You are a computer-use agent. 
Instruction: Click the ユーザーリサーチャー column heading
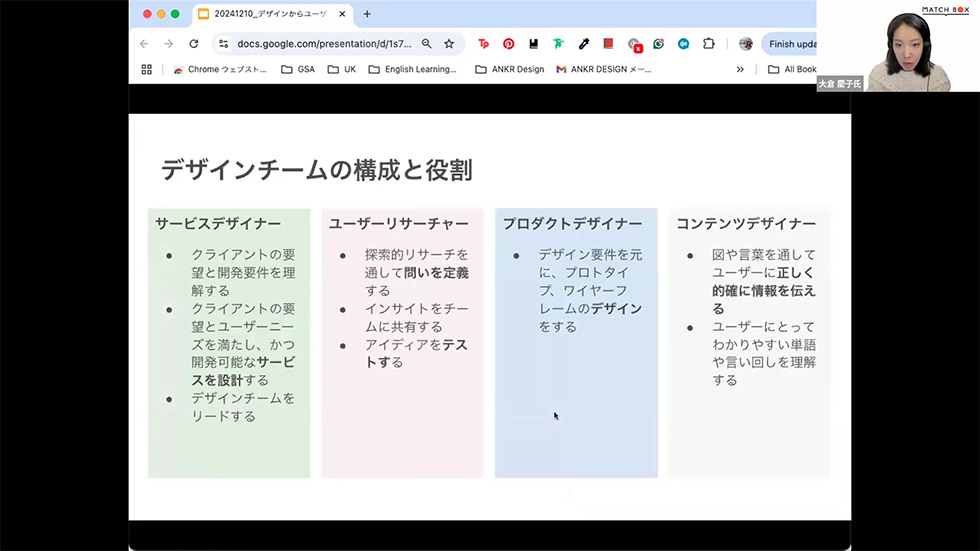(x=399, y=224)
